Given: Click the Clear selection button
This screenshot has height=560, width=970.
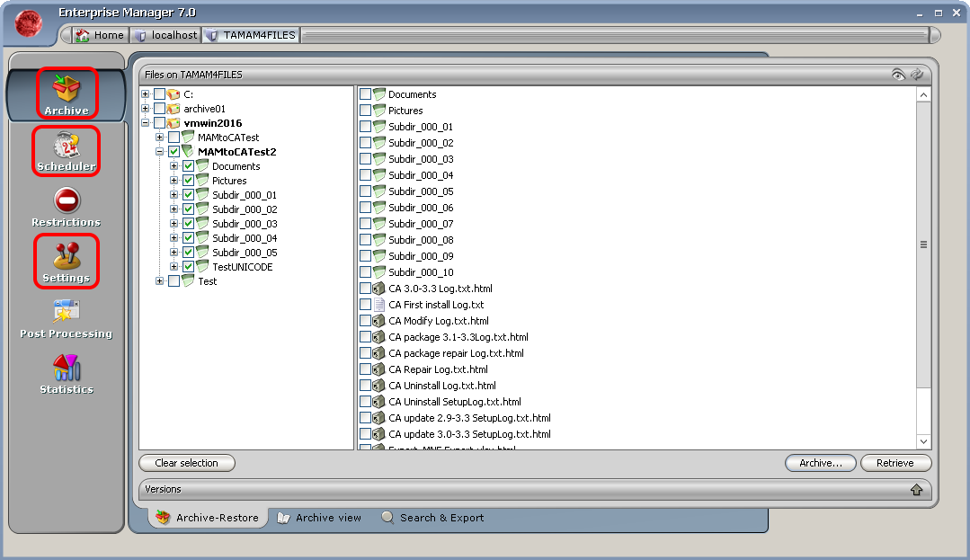Looking at the screenshot, I should click(186, 463).
